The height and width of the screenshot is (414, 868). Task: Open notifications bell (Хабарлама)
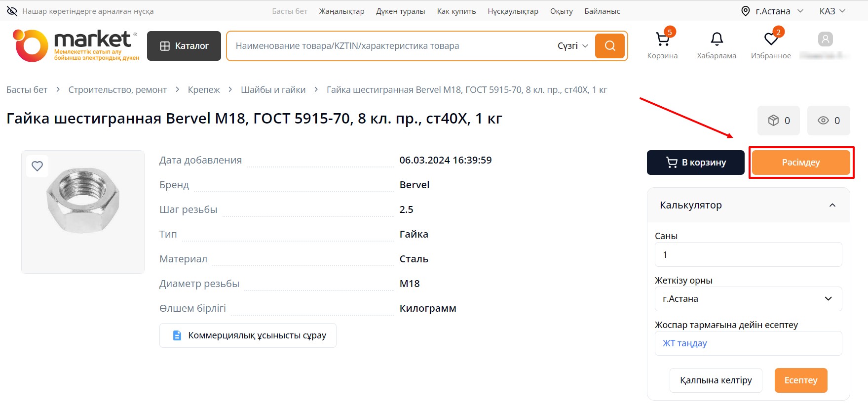click(717, 39)
